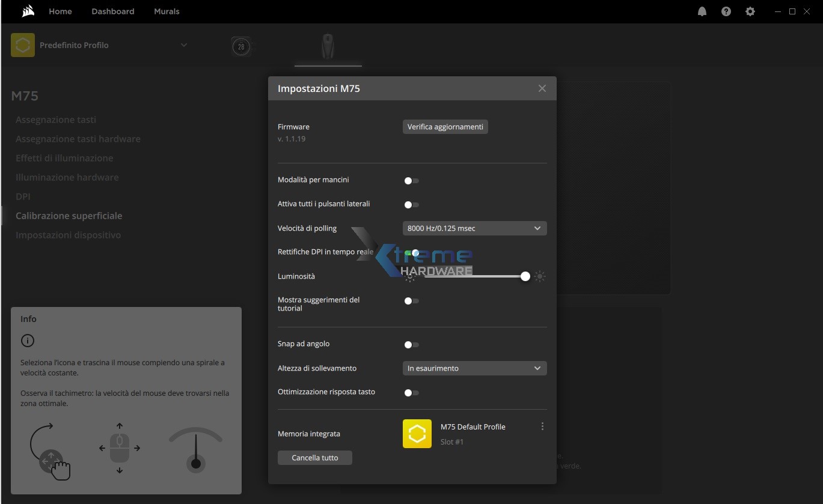Select the M75 mouse device thumbnail
The image size is (823, 504).
click(x=328, y=47)
